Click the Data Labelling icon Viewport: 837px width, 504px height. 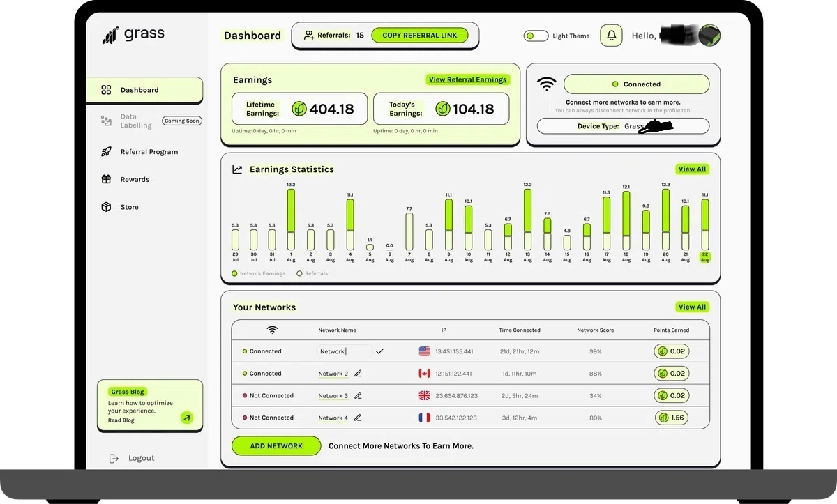(x=106, y=121)
